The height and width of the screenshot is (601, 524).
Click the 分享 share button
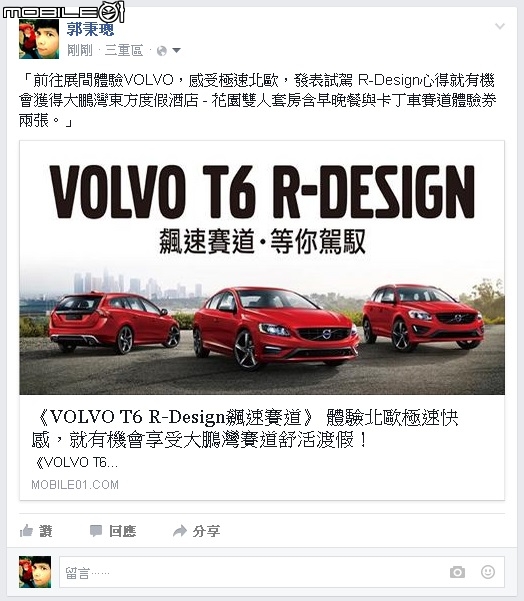pos(206,531)
